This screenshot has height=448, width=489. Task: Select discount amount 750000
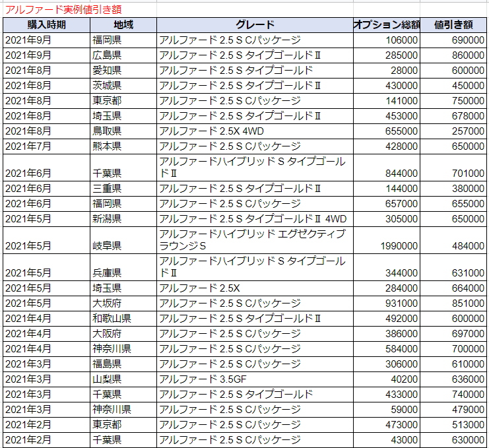point(453,101)
